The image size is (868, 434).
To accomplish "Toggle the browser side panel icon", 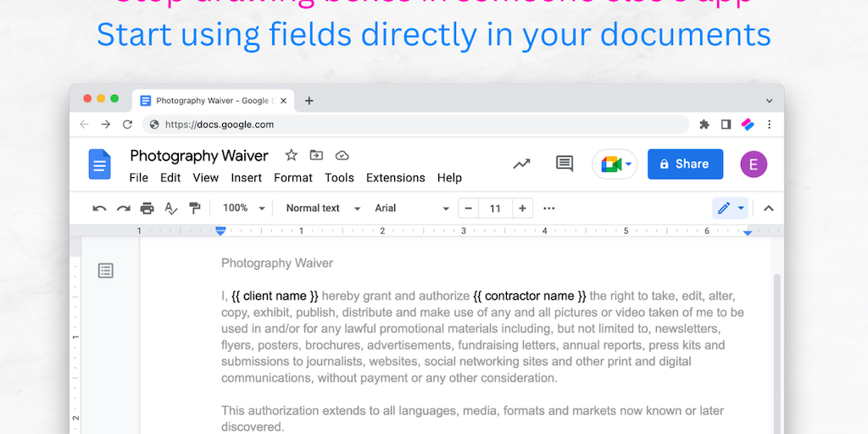I will point(726,125).
